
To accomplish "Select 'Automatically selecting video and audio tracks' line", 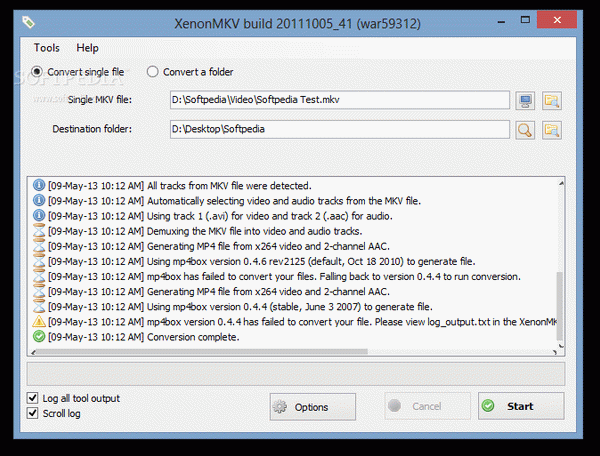I will click(x=234, y=201).
